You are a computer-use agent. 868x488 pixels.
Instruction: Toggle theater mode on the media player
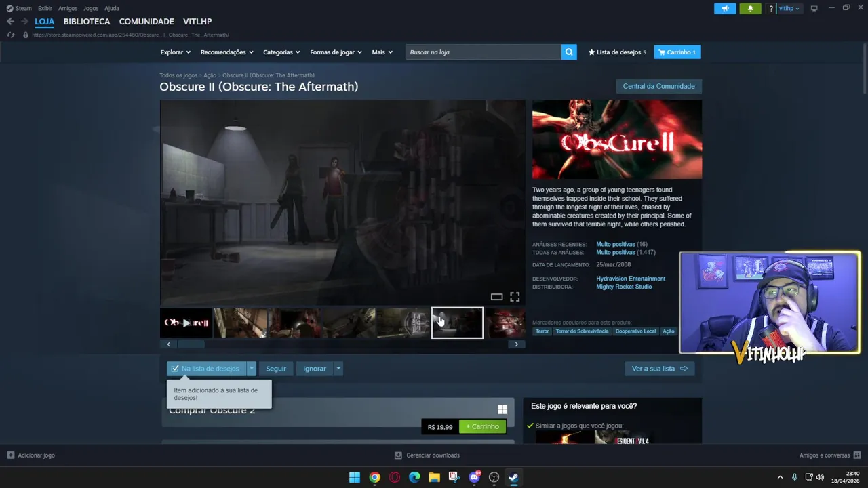point(496,297)
